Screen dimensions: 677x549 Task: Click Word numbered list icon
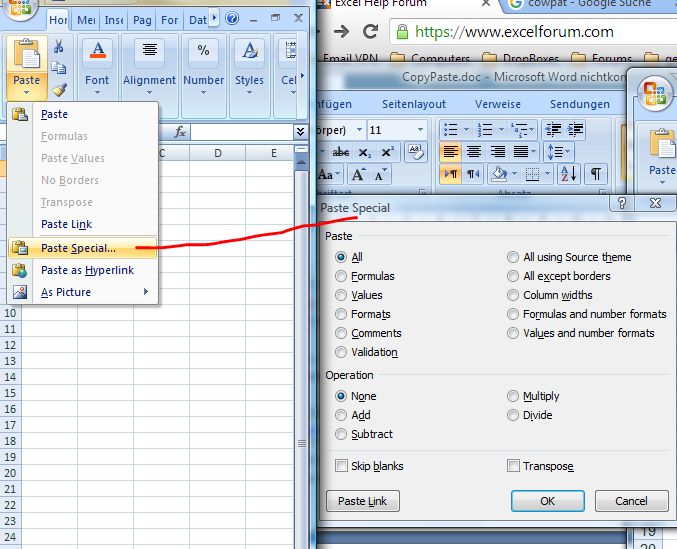(x=485, y=129)
